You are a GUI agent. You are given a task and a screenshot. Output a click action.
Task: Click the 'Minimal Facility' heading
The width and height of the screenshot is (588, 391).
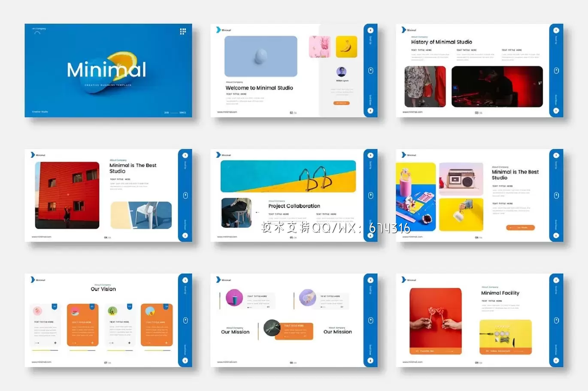tap(500, 293)
